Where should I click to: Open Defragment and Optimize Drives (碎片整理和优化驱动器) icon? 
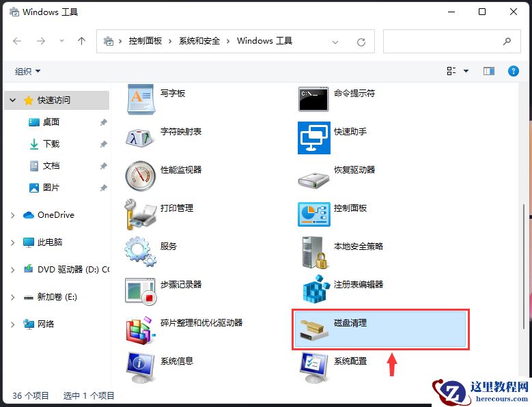coord(141,331)
